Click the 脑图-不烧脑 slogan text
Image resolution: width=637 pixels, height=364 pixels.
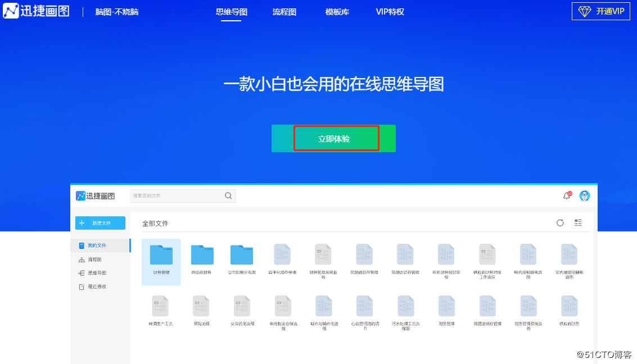[x=117, y=12]
